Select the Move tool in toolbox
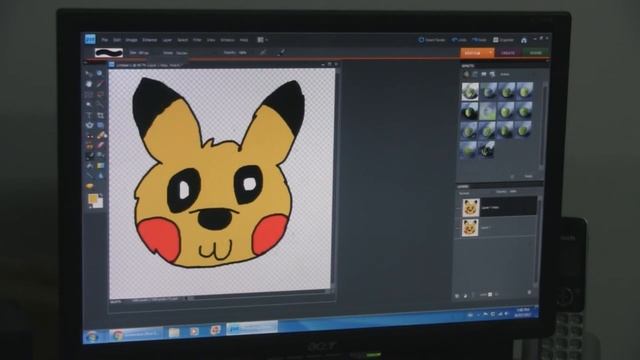This screenshot has width=640, height=360. tap(89, 73)
